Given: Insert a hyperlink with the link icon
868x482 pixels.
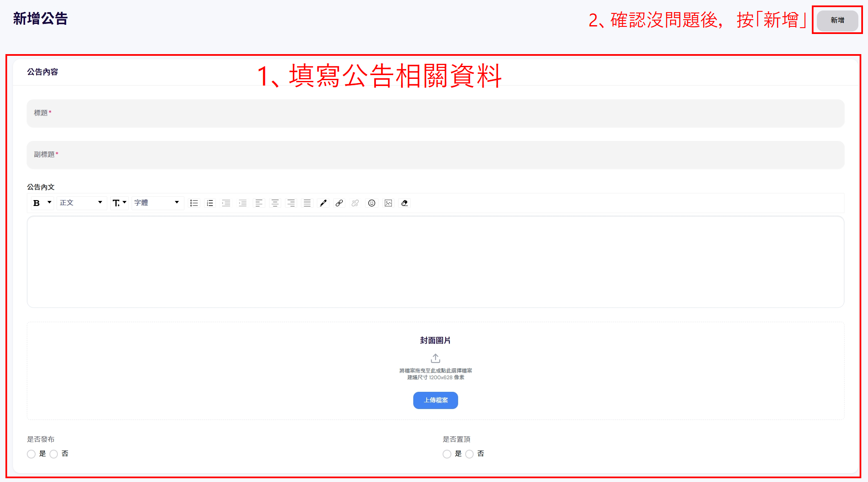Looking at the screenshot, I should (339, 203).
